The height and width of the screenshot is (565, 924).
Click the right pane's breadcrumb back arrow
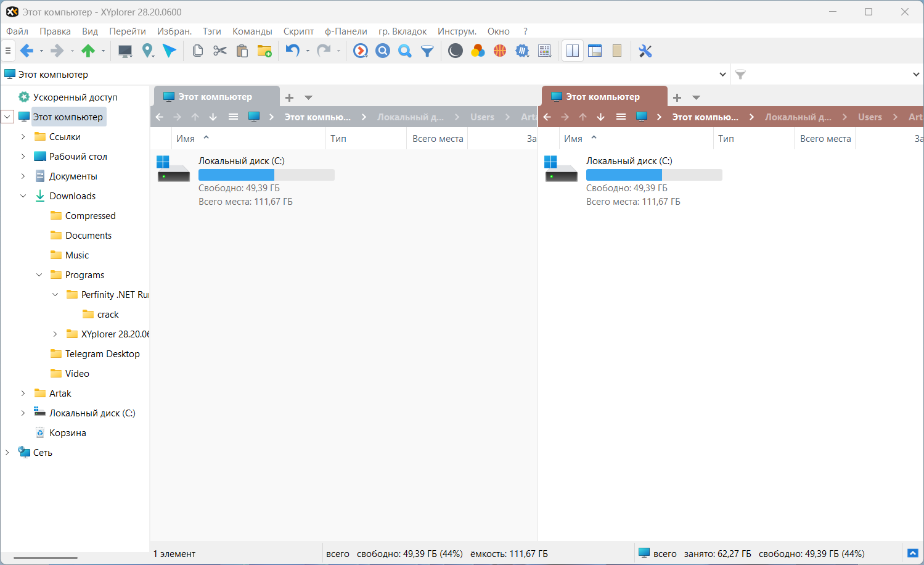pyautogui.click(x=547, y=117)
